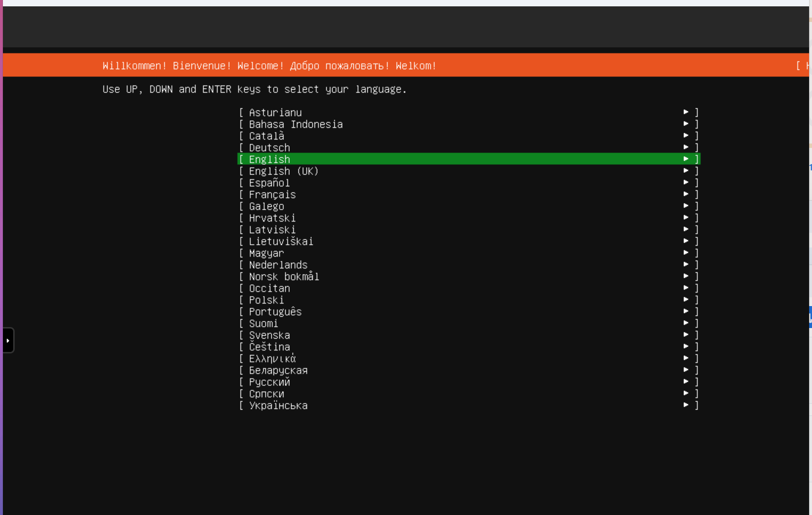Screen dimensions: 812x515
Task: Select Galego language option
Action: (x=469, y=206)
